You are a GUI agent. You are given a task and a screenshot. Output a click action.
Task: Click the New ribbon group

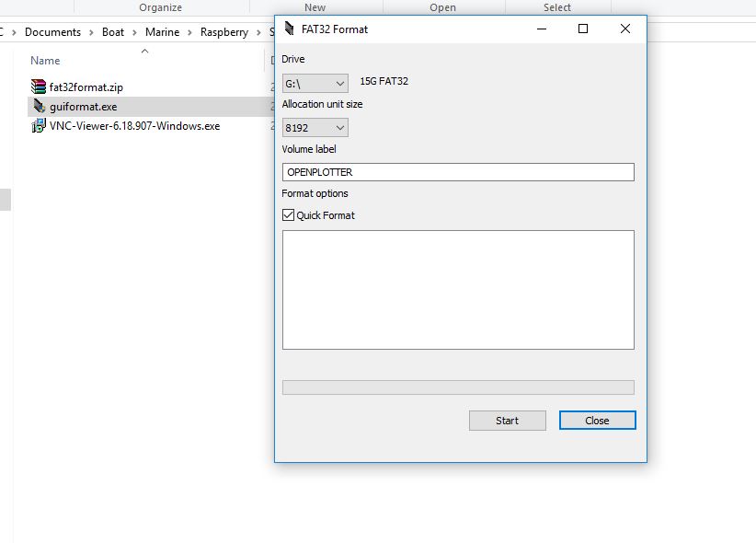(x=315, y=7)
